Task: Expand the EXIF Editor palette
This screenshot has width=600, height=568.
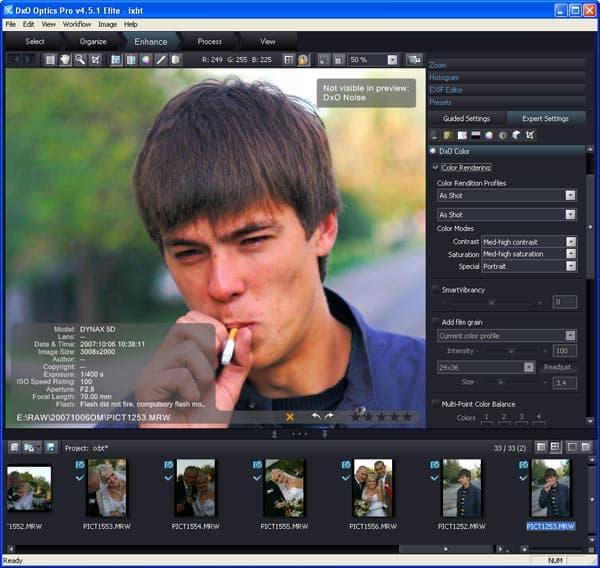Action: pyautogui.click(x=507, y=90)
